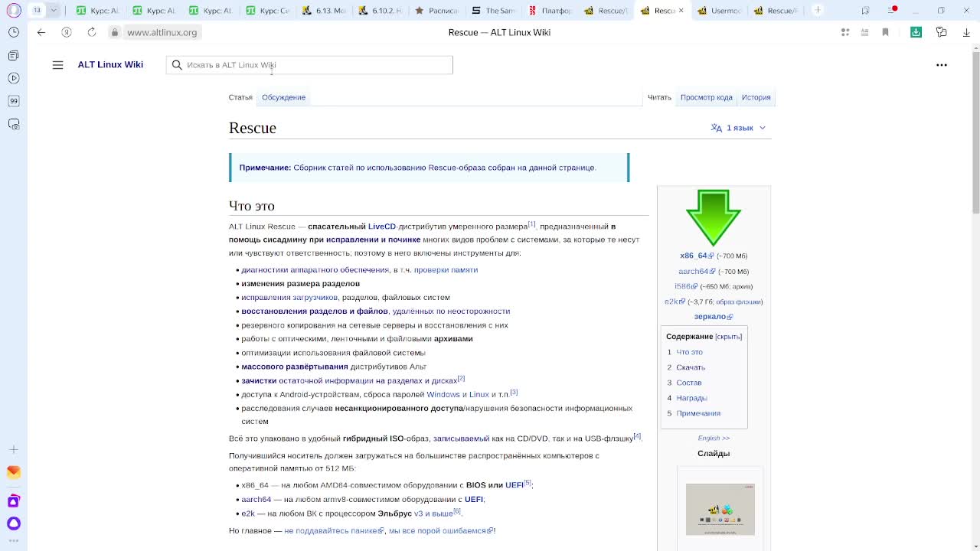Viewport: 980px width, 551px height.
Task: Open the sidebar quotes 99 icon
Action: (14, 101)
